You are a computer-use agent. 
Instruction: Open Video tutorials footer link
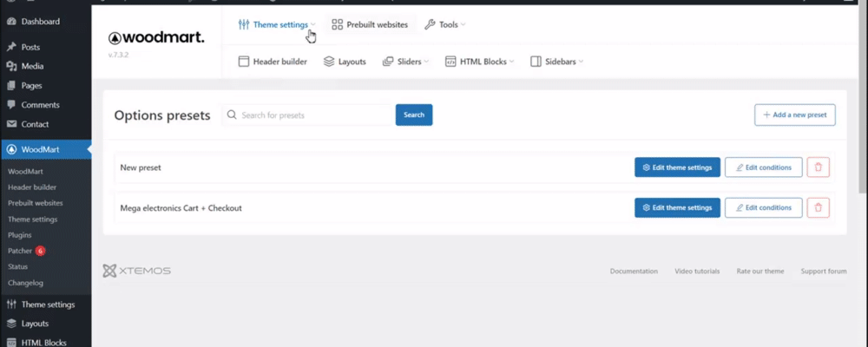[x=697, y=272]
